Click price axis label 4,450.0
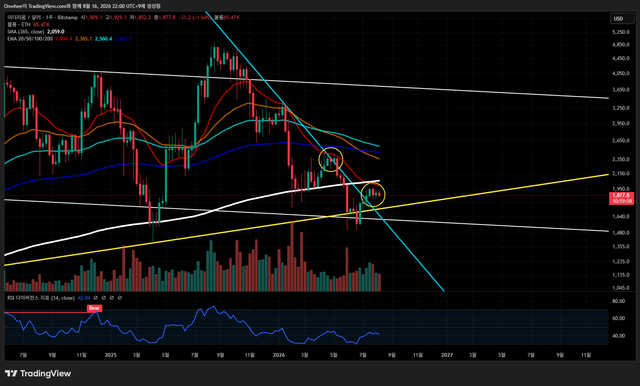This screenshot has height=386, width=640. pyautogui.click(x=621, y=58)
